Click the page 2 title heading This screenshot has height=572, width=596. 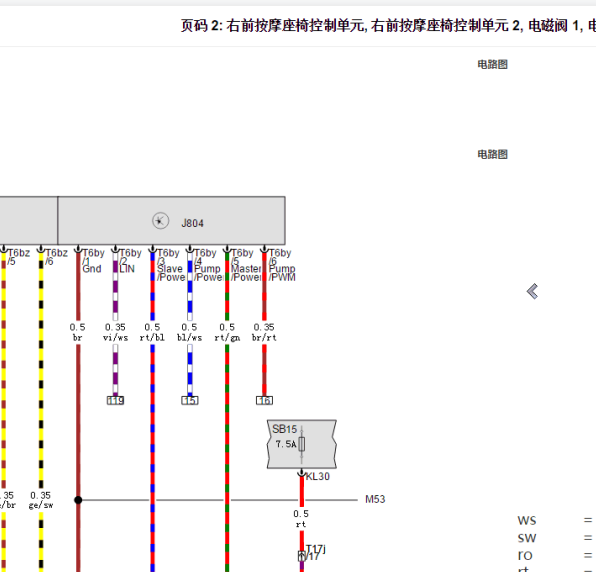[388, 26]
